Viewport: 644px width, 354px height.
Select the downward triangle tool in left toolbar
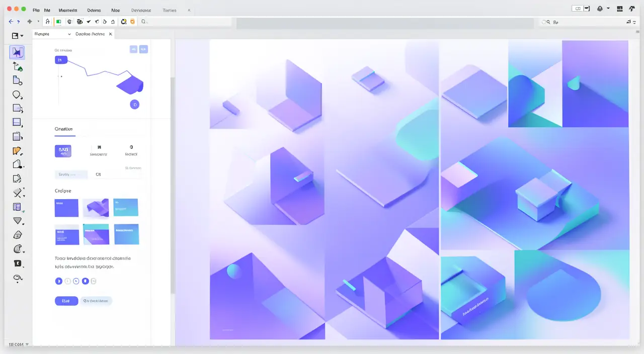18,221
